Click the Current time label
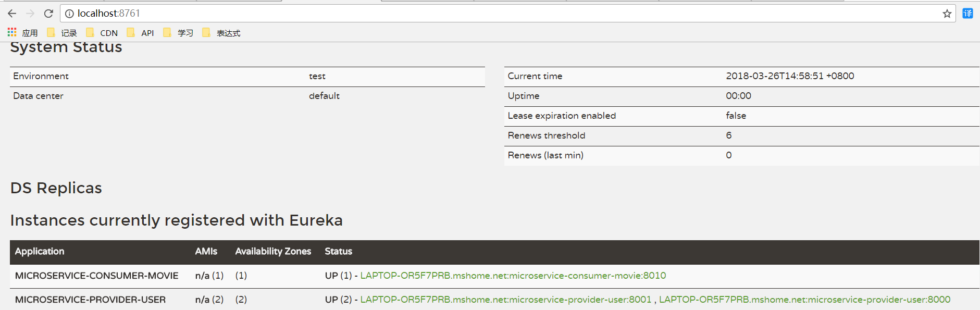 point(535,76)
